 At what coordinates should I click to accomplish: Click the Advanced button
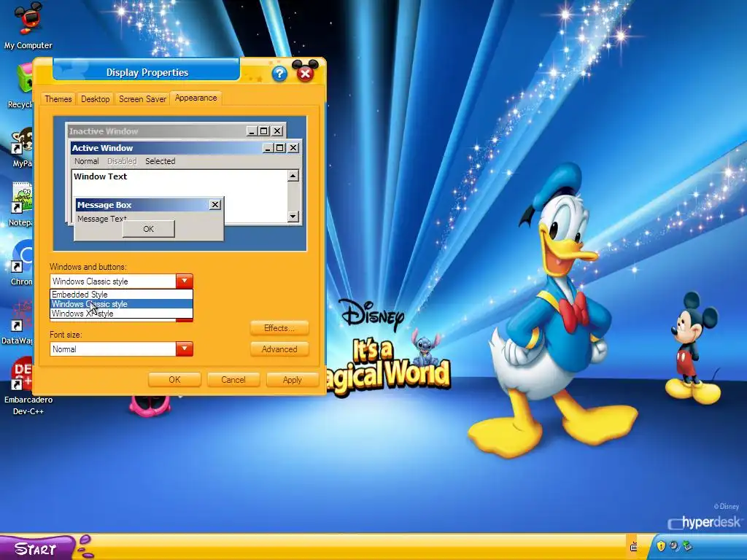click(279, 349)
